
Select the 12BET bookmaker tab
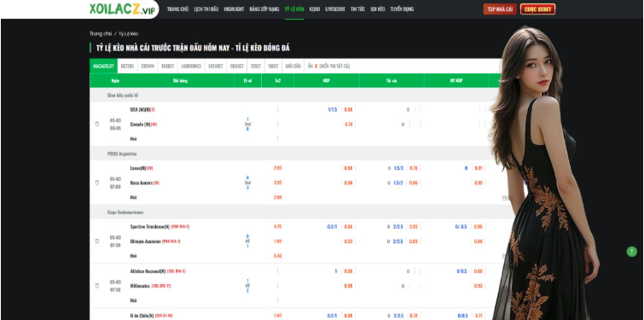click(256, 66)
